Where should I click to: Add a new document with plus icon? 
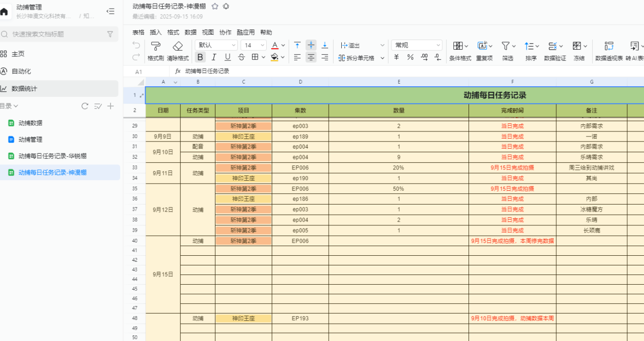click(x=111, y=106)
